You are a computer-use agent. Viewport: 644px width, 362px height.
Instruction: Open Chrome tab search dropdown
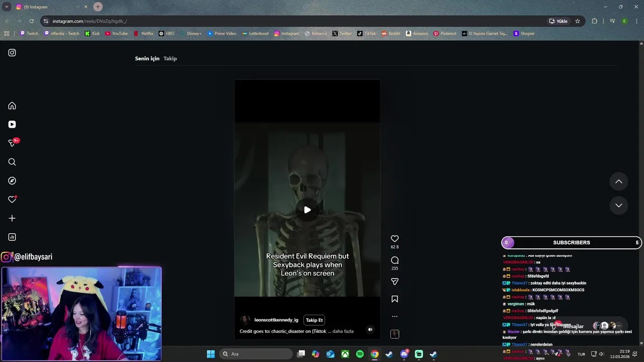pos(7,7)
